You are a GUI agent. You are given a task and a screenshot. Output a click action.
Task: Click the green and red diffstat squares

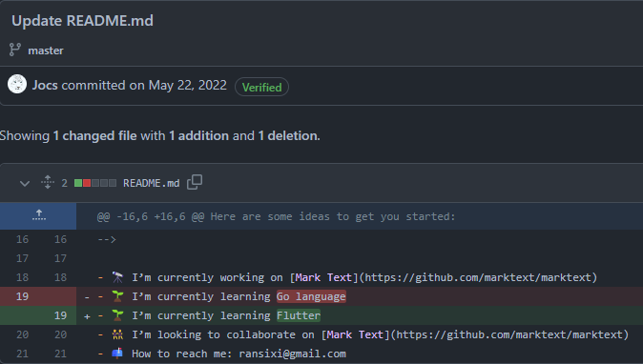[x=95, y=183]
